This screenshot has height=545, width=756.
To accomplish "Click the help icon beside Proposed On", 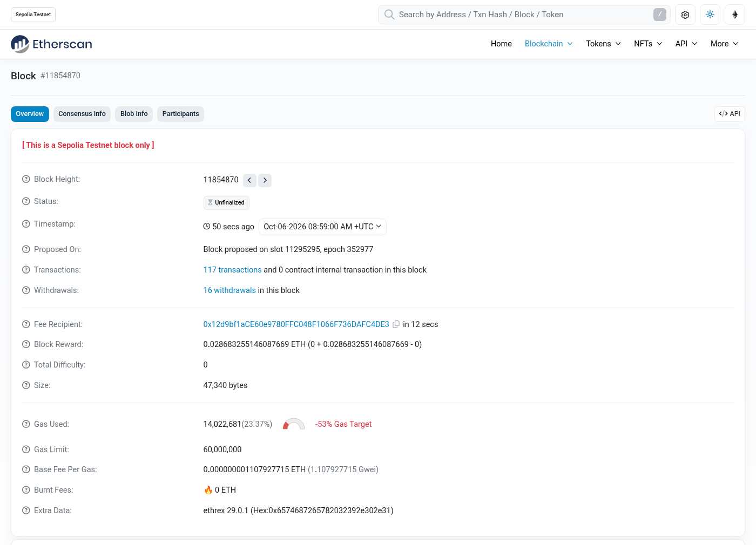I will (x=26, y=249).
